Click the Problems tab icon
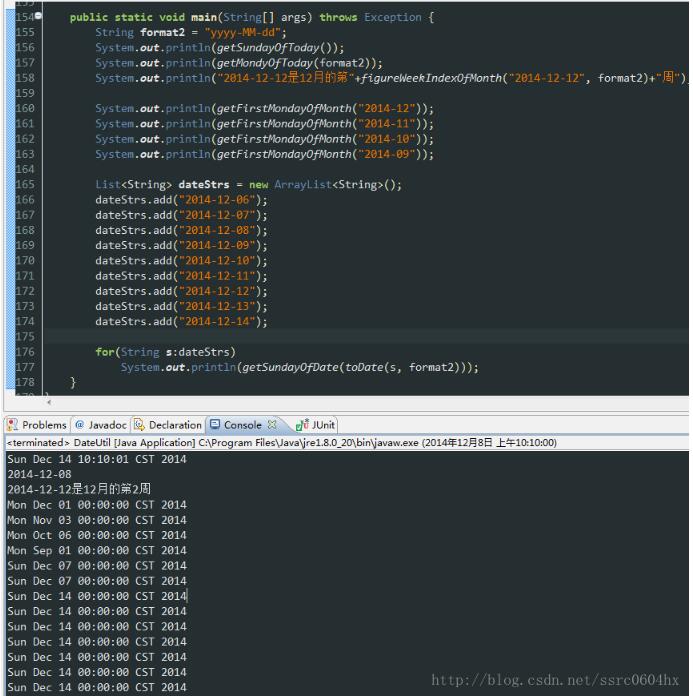This screenshot has width=693, height=696. click(12, 425)
